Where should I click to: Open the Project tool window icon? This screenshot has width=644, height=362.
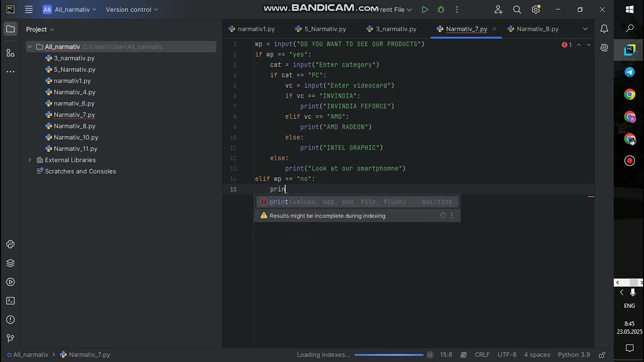(10, 29)
